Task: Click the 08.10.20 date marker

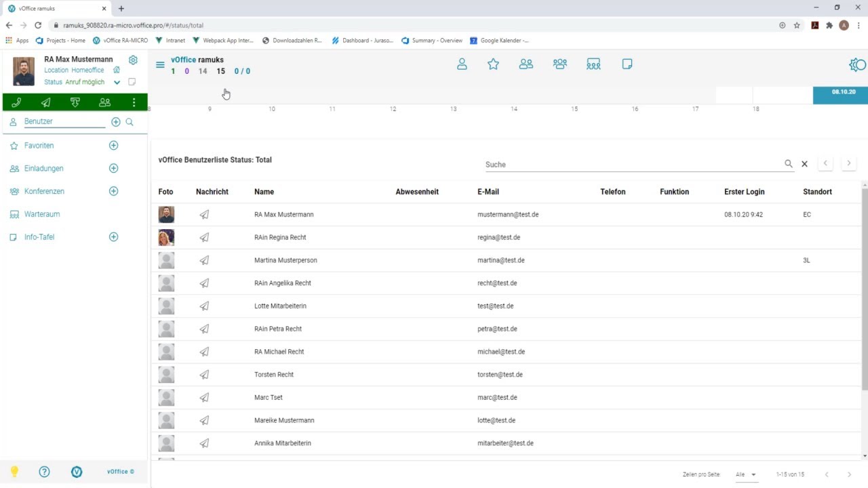Action: coord(841,95)
